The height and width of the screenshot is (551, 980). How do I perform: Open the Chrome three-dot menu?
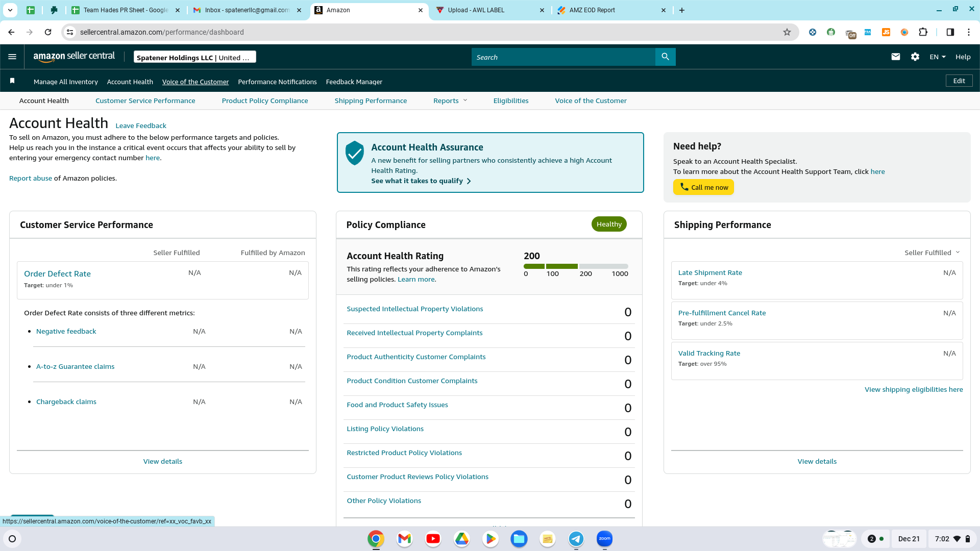click(969, 32)
